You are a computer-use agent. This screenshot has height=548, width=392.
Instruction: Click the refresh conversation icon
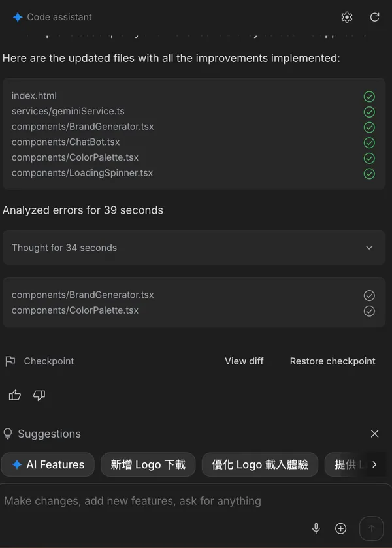tap(374, 17)
